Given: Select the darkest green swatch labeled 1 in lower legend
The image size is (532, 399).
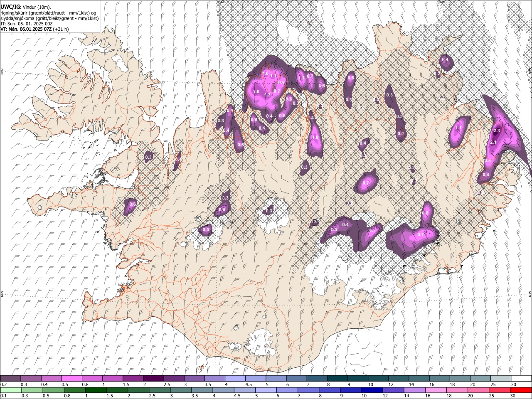Looking at the screenshot, I should (96, 390).
